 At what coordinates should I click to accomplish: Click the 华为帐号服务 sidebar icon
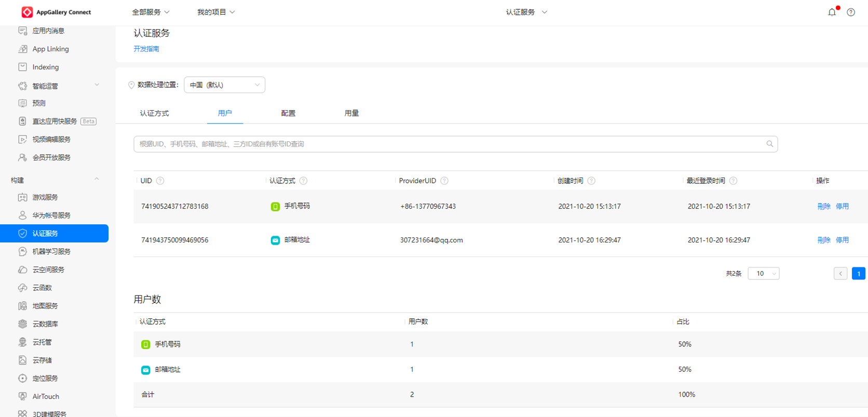coord(22,215)
